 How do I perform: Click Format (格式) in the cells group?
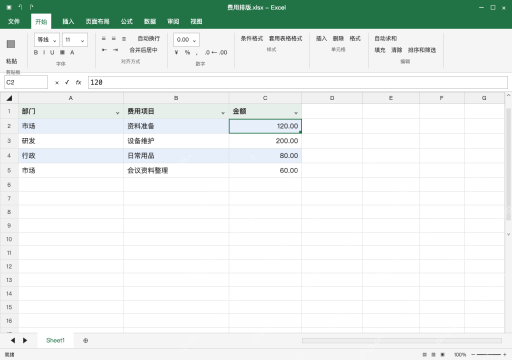(x=355, y=39)
